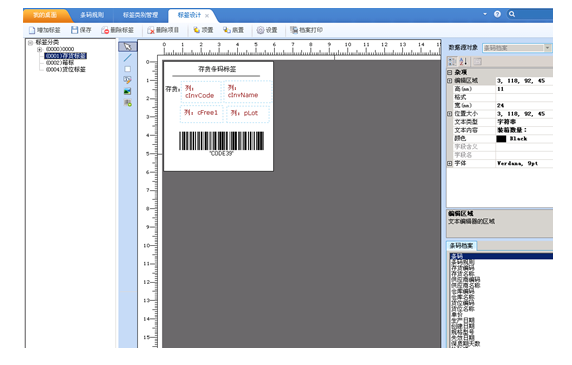The image size is (572, 365).
Task: Open the second tab barcode rules
Action: pyautogui.click(x=92, y=15)
